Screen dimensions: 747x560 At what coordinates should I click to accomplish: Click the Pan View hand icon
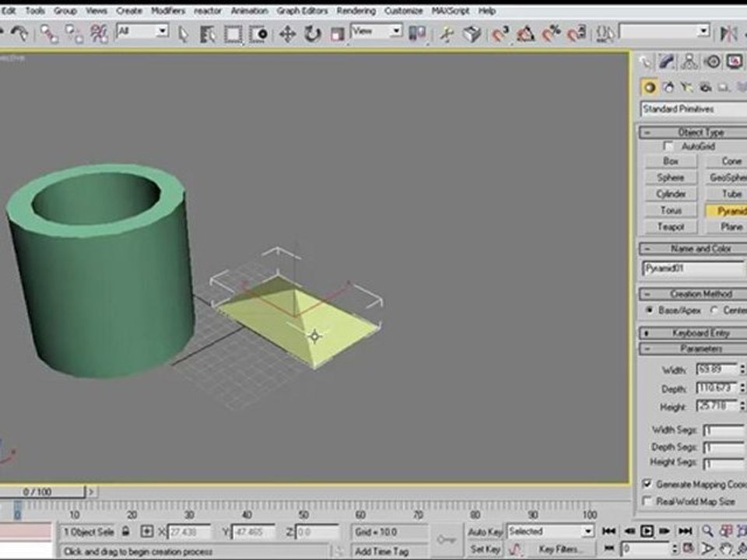click(725, 548)
